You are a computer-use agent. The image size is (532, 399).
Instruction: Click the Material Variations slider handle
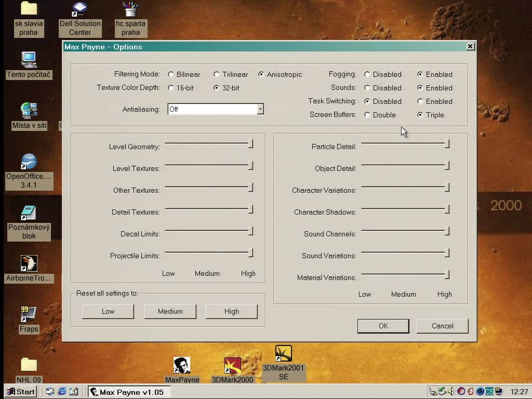447,274
